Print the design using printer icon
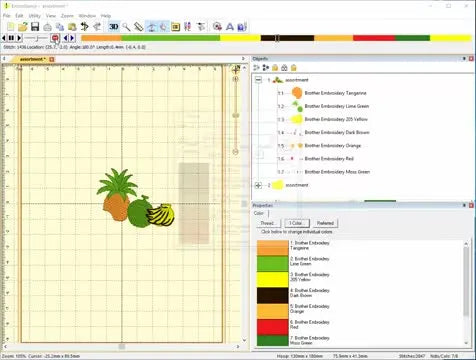Viewport: 476px width, 360px height. (x=47, y=27)
